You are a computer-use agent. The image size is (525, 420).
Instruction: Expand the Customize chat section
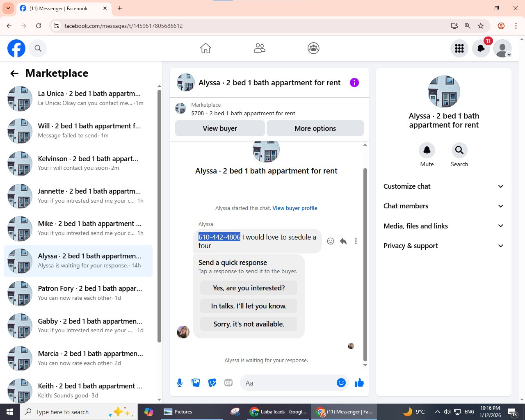click(444, 186)
